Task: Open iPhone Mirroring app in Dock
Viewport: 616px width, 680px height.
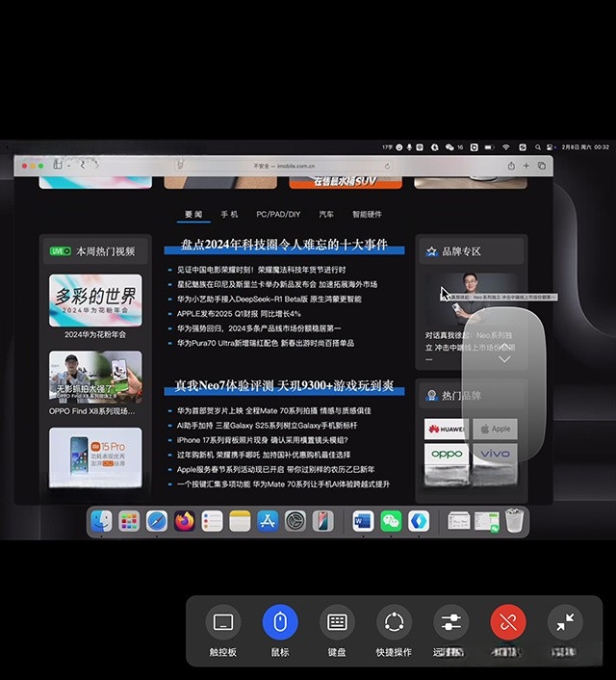Action: coord(323,521)
